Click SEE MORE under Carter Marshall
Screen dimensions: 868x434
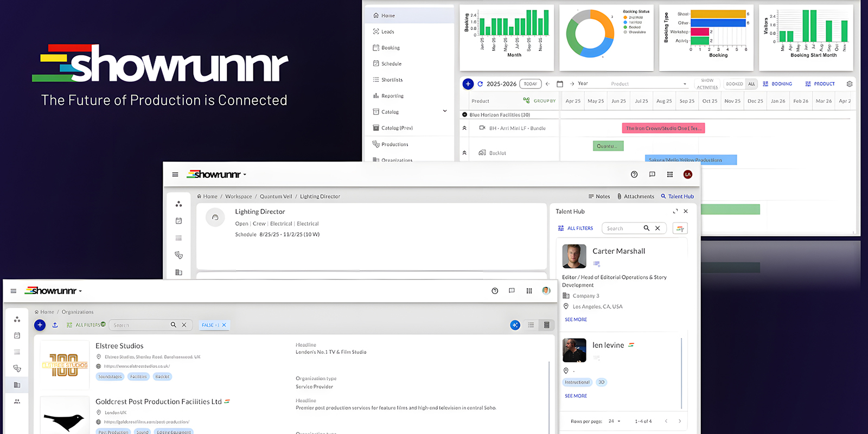click(x=576, y=320)
